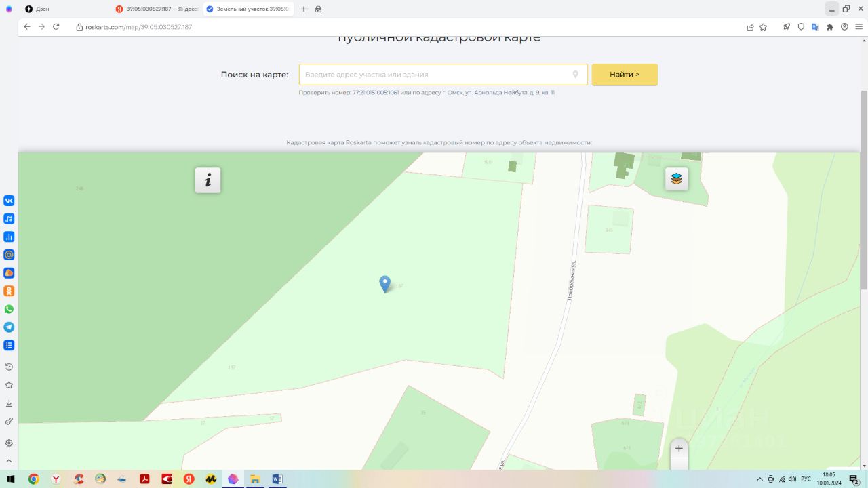The height and width of the screenshot is (488, 868).
Task: Open the map layers switcher
Action: (676, 179)
